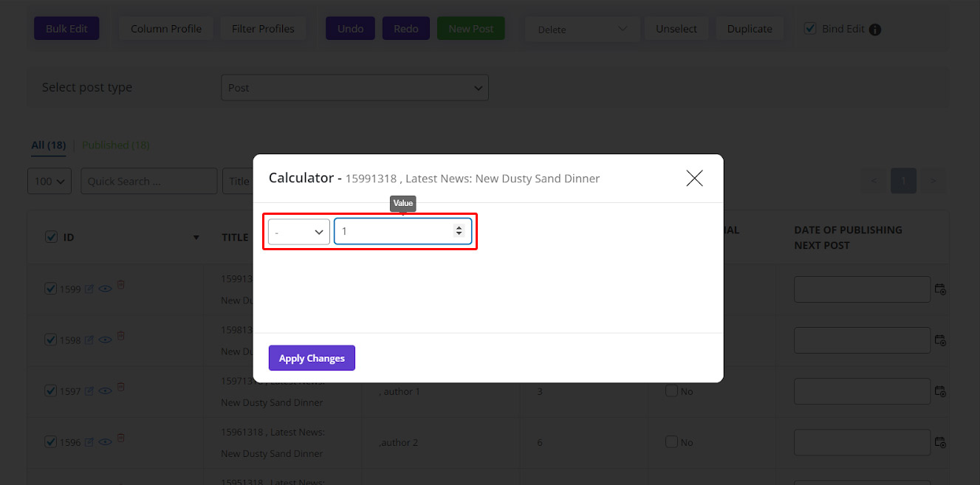Image resolution: width=980 pixels, height=485 pixels.
Task: Click the Duplicate button
Action: [750, 29]
